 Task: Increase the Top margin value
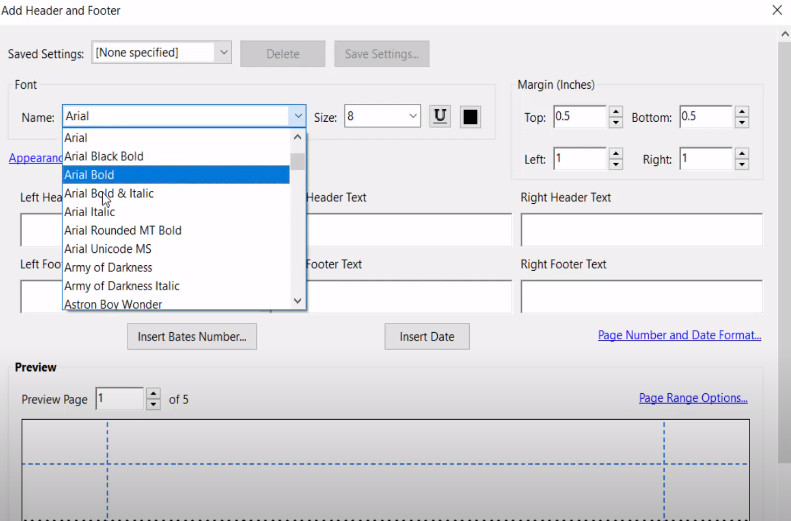pos(616,112)
